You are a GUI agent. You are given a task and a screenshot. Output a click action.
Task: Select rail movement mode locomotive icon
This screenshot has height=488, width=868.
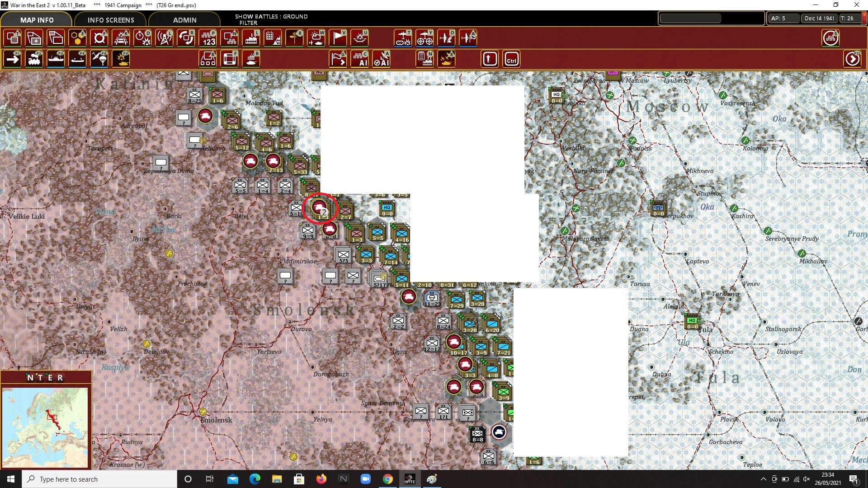tap(34, 59)
